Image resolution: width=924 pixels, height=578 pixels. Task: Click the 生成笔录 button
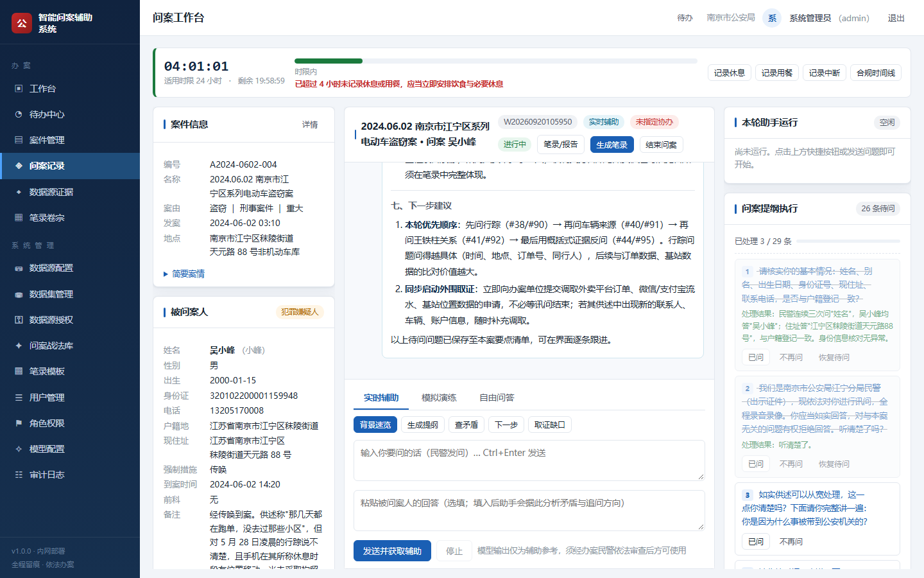tap(612, 144)
